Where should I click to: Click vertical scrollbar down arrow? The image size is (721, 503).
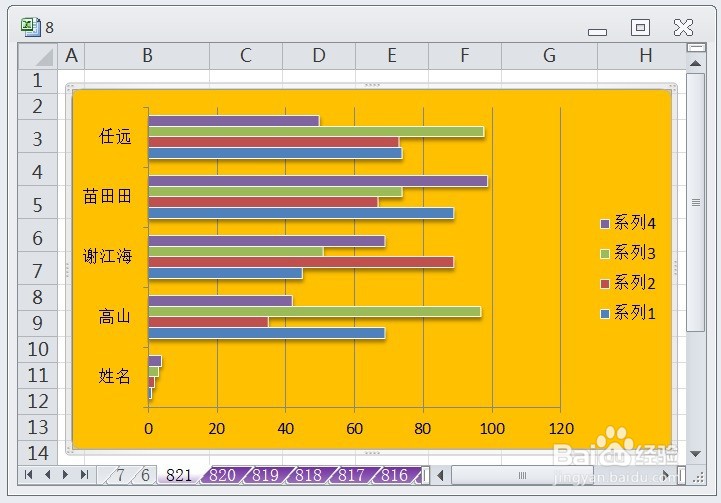(x=696, y=454)
